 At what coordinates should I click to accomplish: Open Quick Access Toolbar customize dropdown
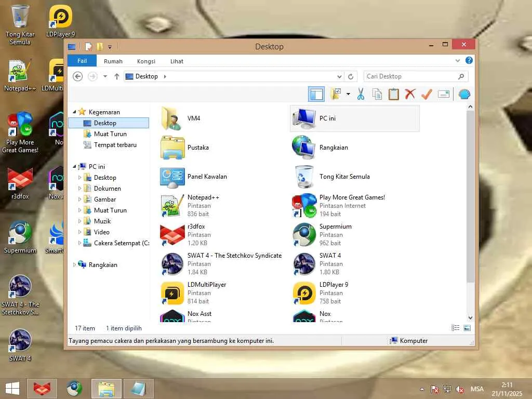coord(110,47)
